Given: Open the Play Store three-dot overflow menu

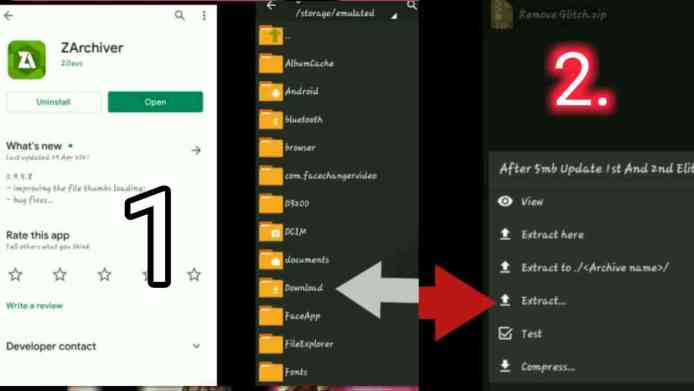Looking at the screenshot, I should click(204, 16).
